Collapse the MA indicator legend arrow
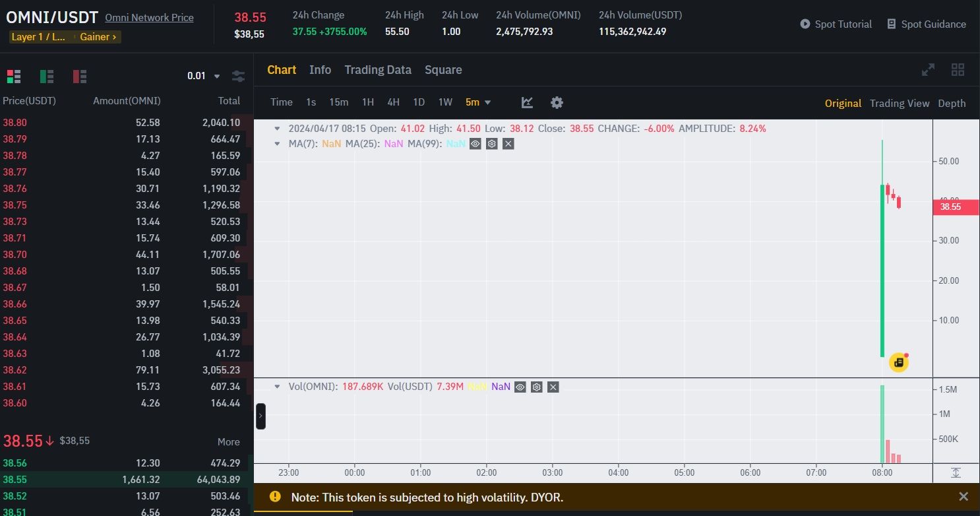 click(x=278, y=143)
